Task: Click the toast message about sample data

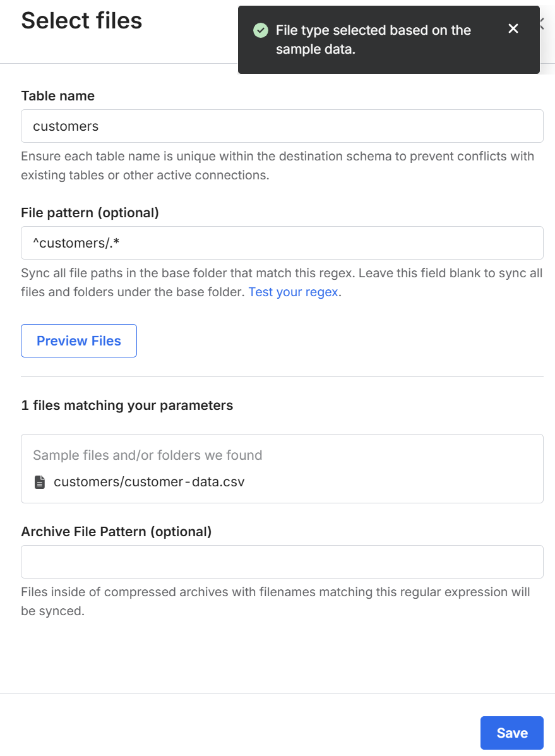Action: [373, 40]
